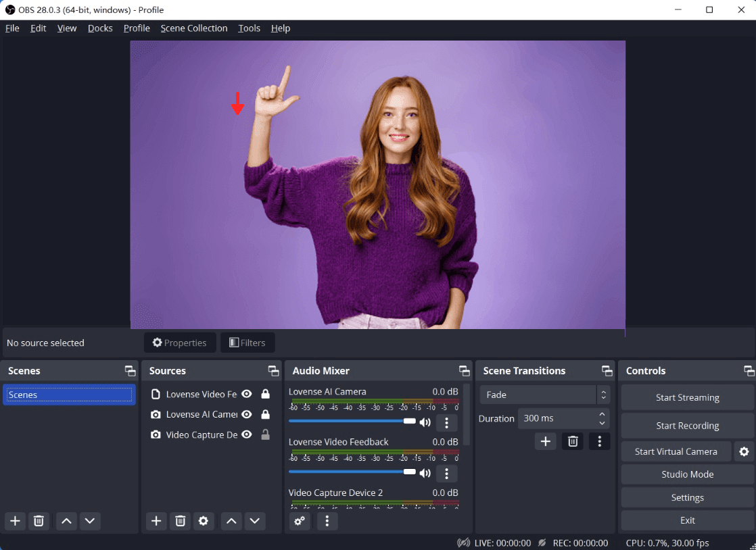The height and width of the screenshot is (550, 756).
Task: Open the Docks menu
Action: pos(100,28)
